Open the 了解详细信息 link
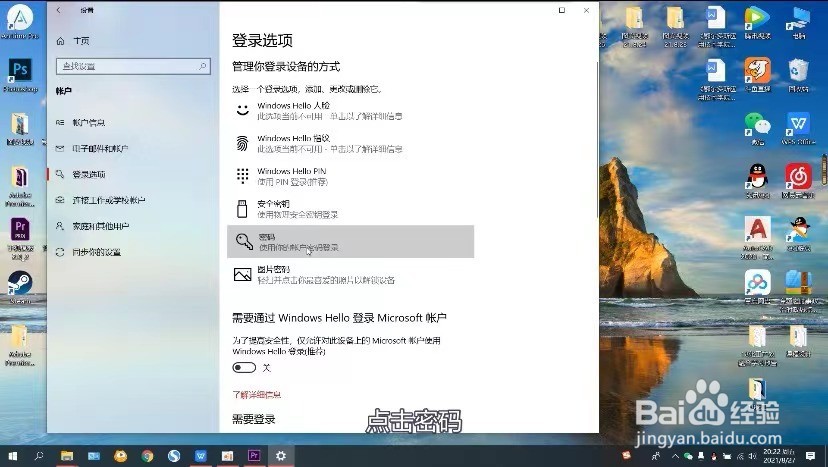 point(257,395)
